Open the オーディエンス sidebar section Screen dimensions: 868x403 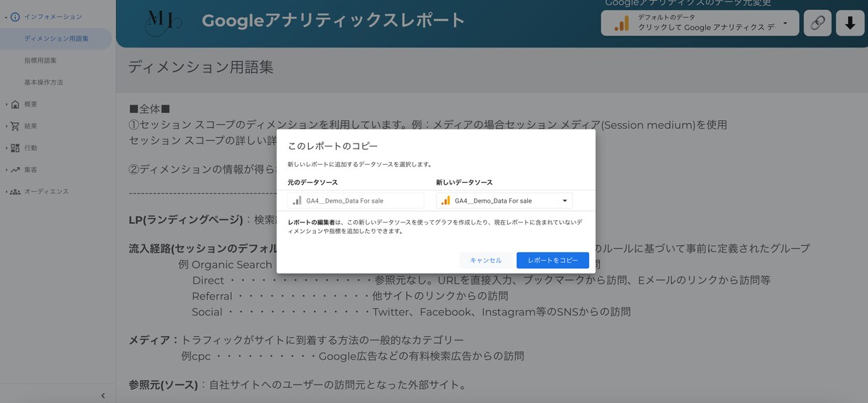[x=46, y=192]
